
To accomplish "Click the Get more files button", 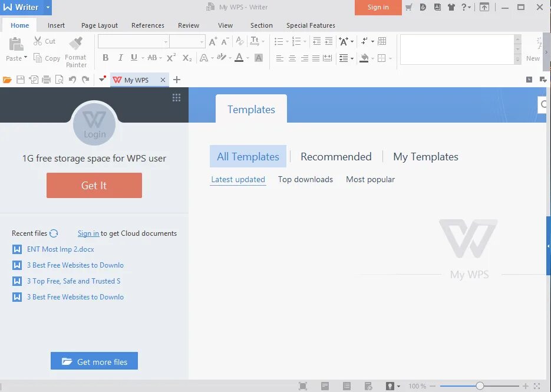I will pyautogui.click(x=94, y=361).
